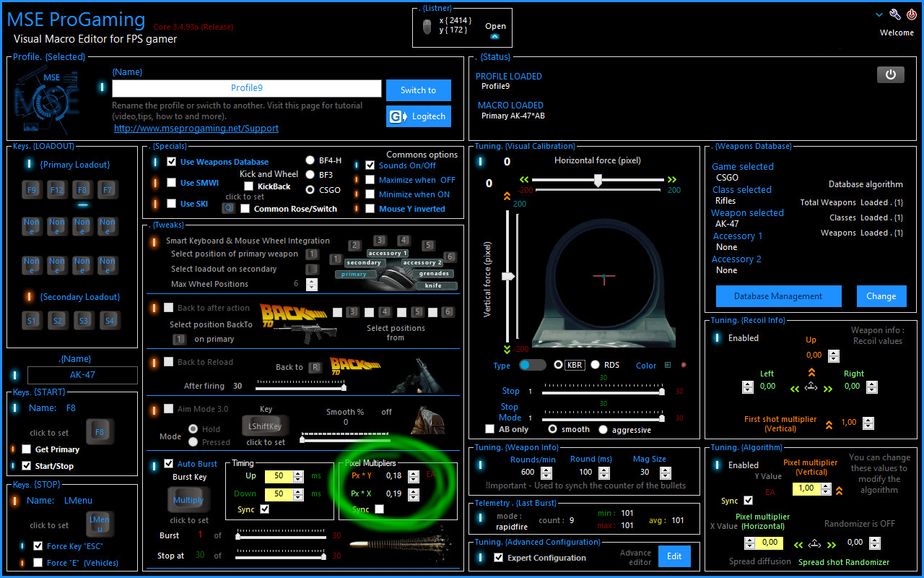924x578 pixels.
Task: Click the mouse icon in Listner panel
Action: coord(427,27)
